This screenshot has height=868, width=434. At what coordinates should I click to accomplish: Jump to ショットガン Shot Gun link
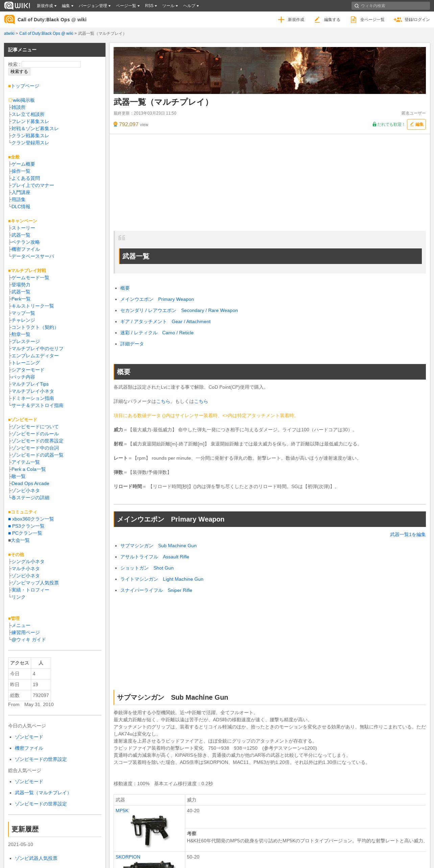147,568
